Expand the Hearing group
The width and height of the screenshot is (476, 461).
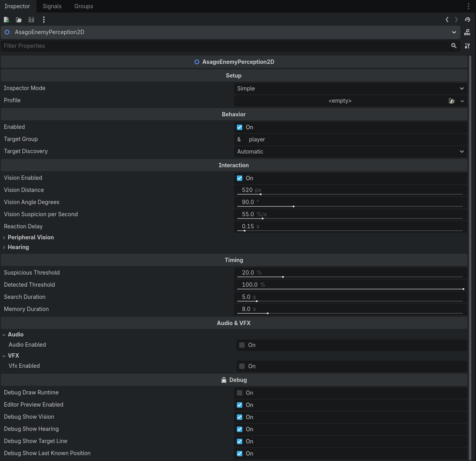(16, 247)
